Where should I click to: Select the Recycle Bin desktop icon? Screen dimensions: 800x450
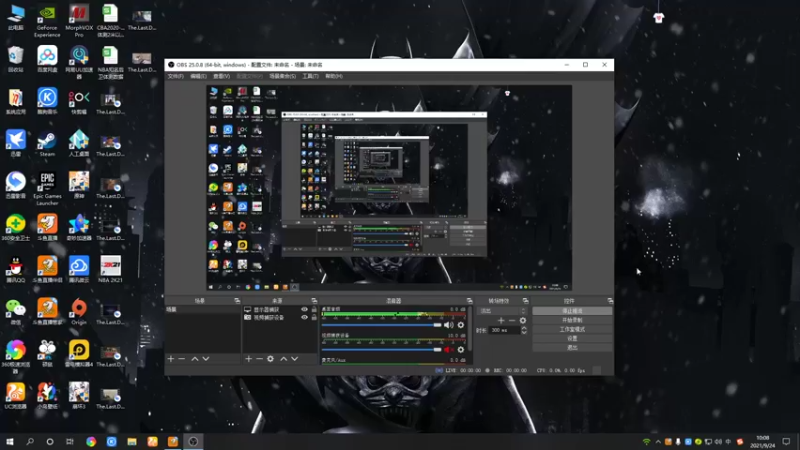pos(15,59)
